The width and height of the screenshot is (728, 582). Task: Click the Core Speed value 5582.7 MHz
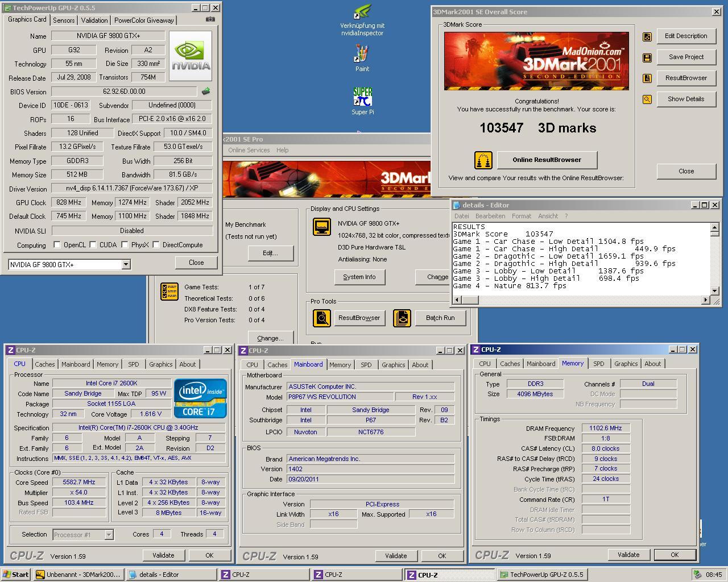79,482
